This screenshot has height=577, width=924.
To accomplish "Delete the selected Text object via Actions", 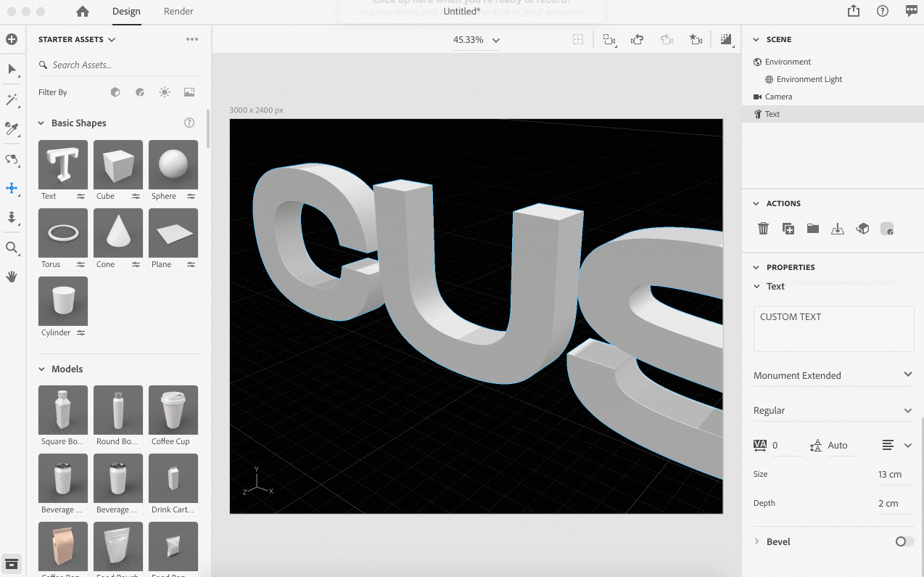I will pos(763,228).
